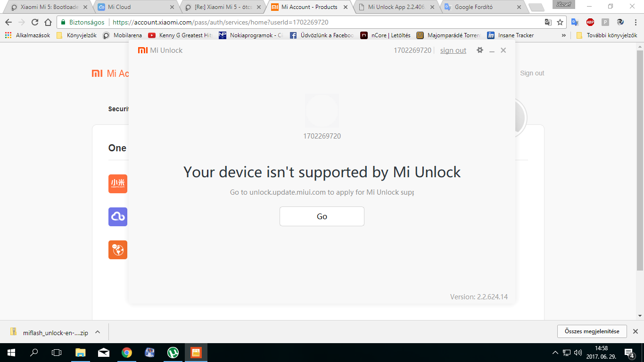Click the Chrome icon in taskbar
Screen dimensions: 644x362
click(x=126, y=353)
